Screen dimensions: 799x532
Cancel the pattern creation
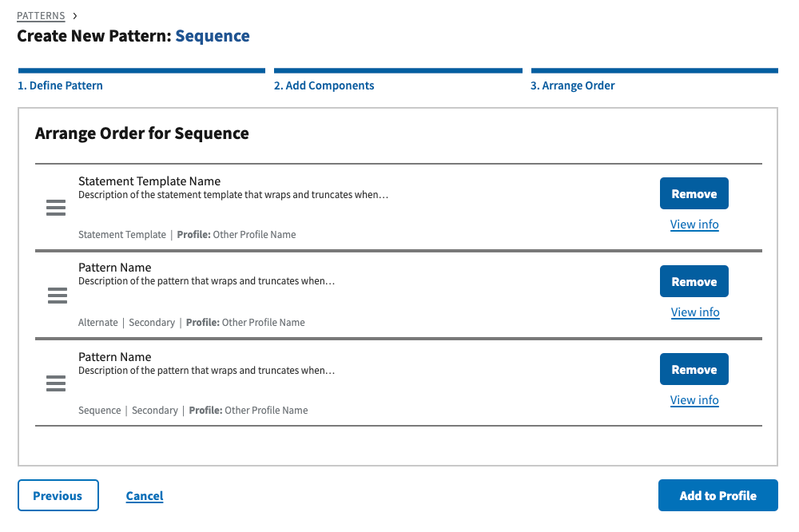pos(145,496)
